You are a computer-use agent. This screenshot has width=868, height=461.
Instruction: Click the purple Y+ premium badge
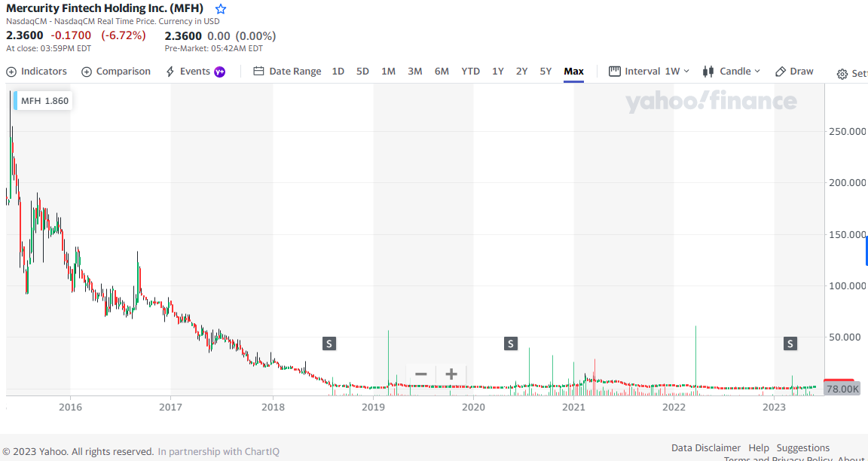tap(220, 72)
